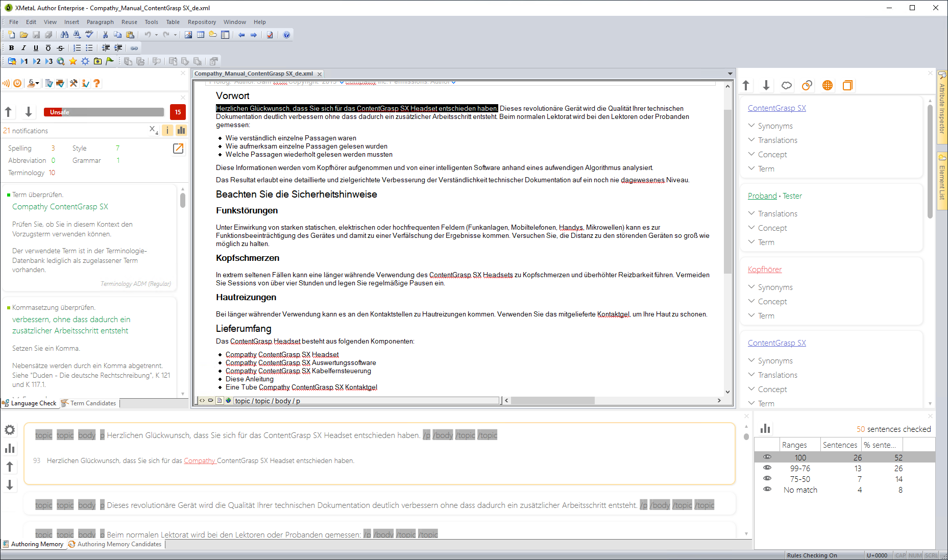Screen dimensions: 948x560
Task: Click the Unsafe quality progress bar
Action: (104, 112)
